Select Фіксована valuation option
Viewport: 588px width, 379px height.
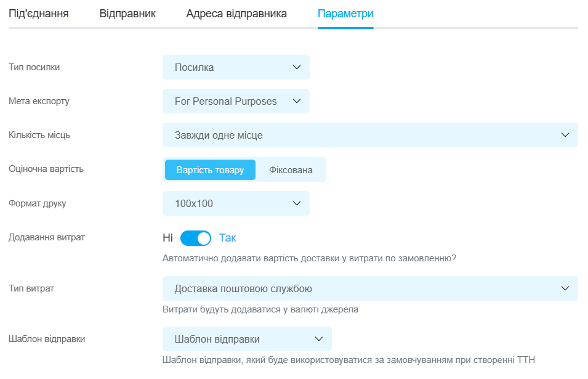[291, 169]
